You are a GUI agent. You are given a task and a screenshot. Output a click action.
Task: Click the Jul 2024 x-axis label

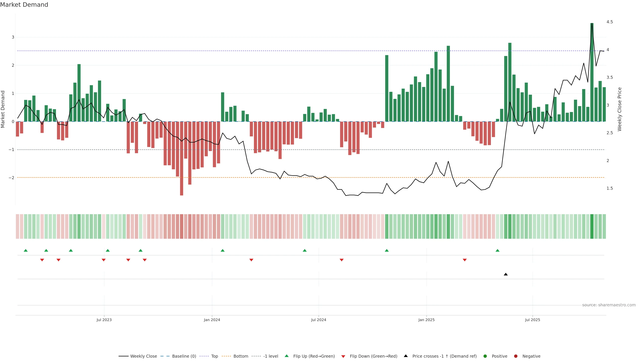318,320
